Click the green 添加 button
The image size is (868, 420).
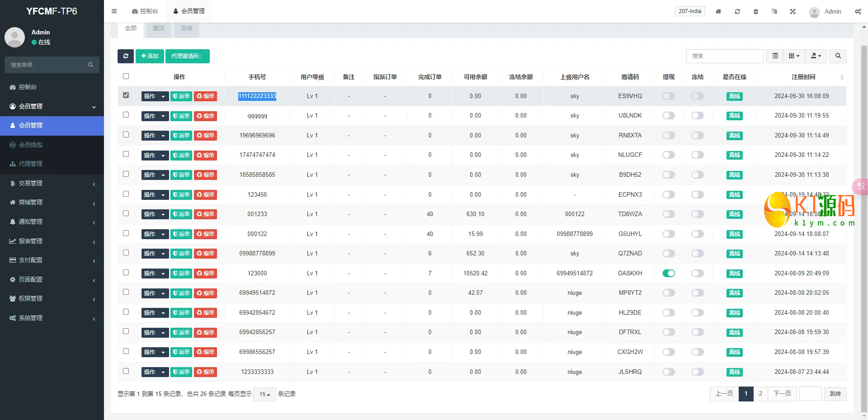(x=150, y=56)
